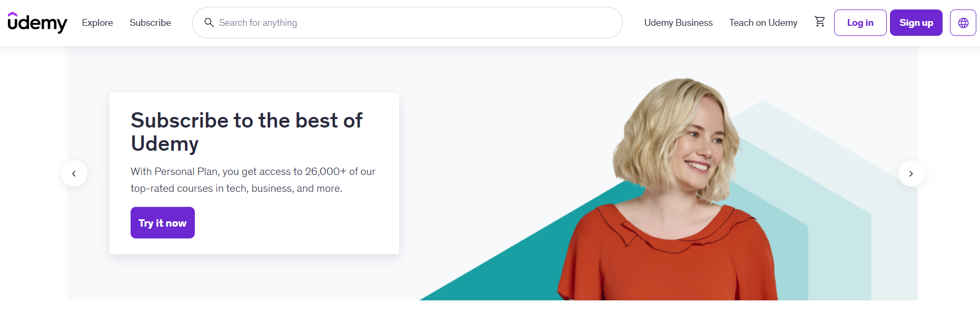Image resolution: width=980 pixels, height=332 pixels.
Task: Open the Explore menu
Action: coord(97,23)
